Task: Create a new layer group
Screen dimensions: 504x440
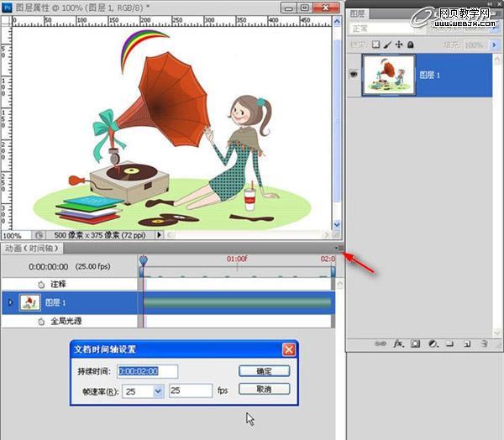Action: tap(450, 343)
